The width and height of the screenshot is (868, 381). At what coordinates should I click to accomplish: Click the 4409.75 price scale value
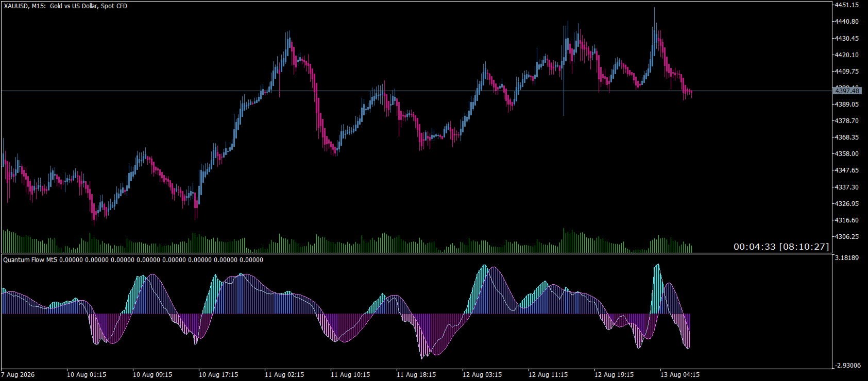coord(847,72)
